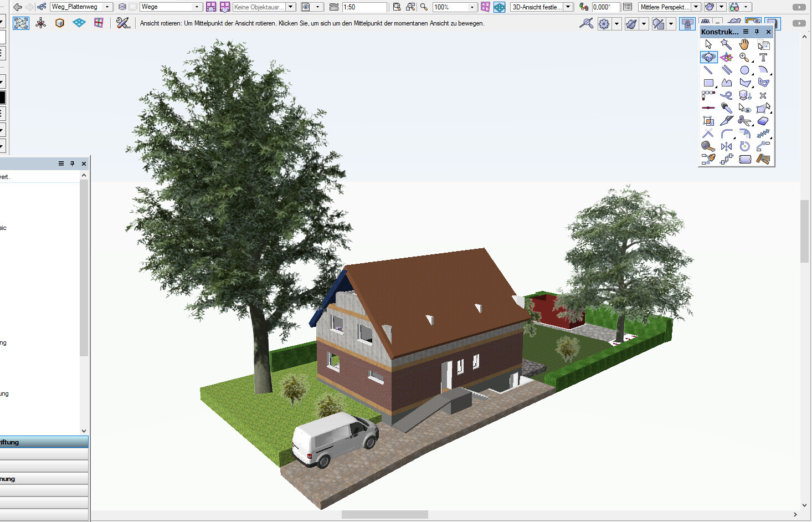Open the Konstruktion palette menu
The width and height of the screenshot is (812, 522).
[746, 32]
